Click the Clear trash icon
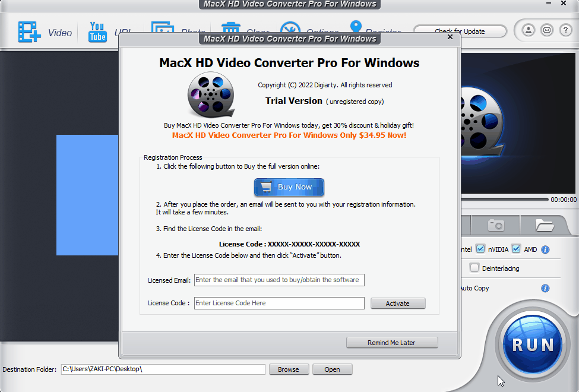Image resolution: width=579 pixels, height=392 pixels. coord(231,27)
